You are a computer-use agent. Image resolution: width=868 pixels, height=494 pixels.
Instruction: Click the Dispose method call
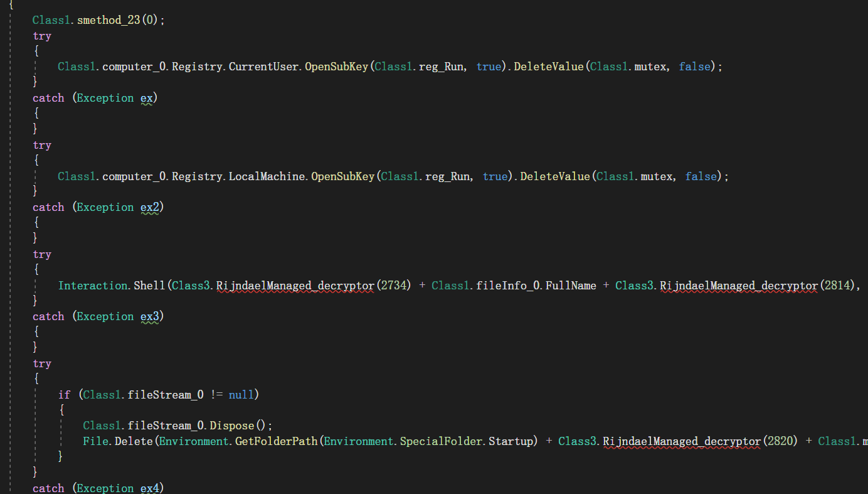coord(232,426)
